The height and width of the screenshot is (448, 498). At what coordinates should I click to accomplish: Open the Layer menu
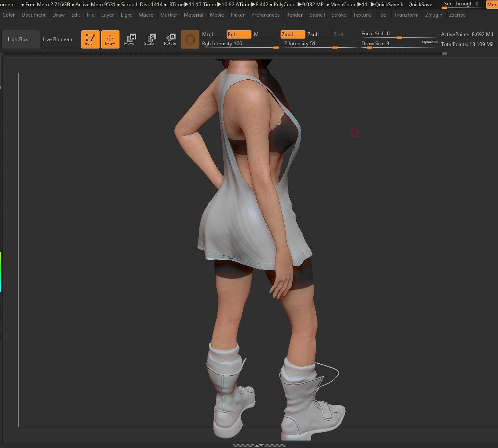[107, 15]
